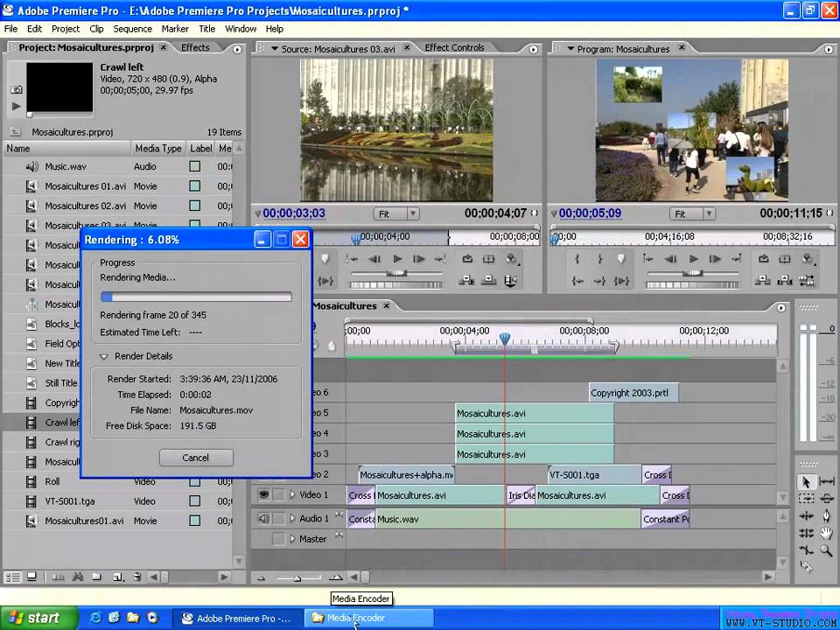The width and height of the screenshot is (840, 630).
Task: Toggle Safe Margins in Program monitor
Action: 785,259
